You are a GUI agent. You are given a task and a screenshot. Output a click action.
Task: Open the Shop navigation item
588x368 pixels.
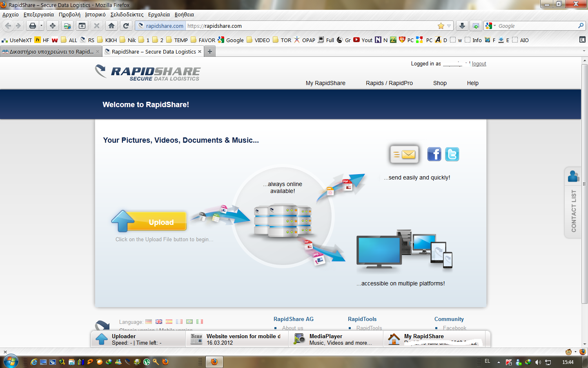point(440,83)
